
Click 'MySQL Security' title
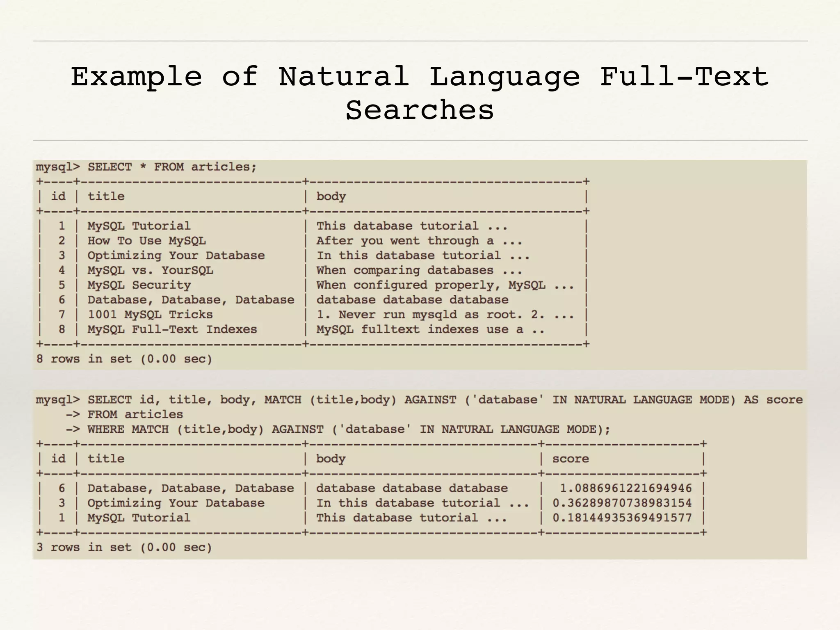pyautogui.click(x=139, y=285)
